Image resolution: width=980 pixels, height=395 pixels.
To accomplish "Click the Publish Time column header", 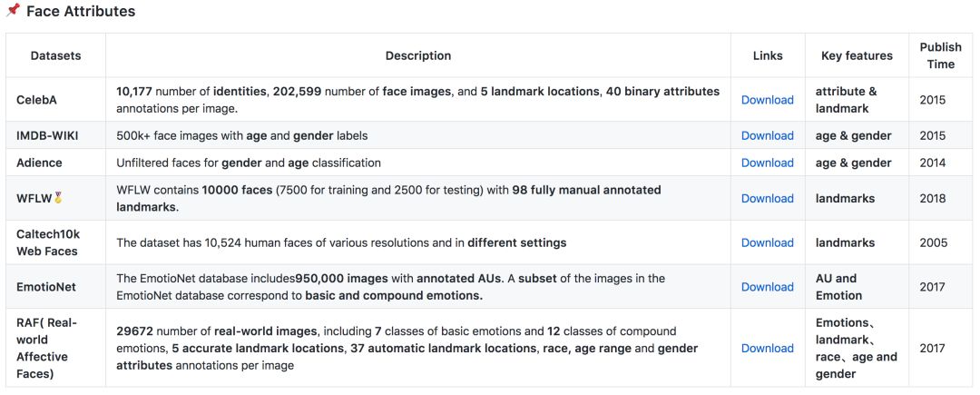I will (x=941, y=55).
